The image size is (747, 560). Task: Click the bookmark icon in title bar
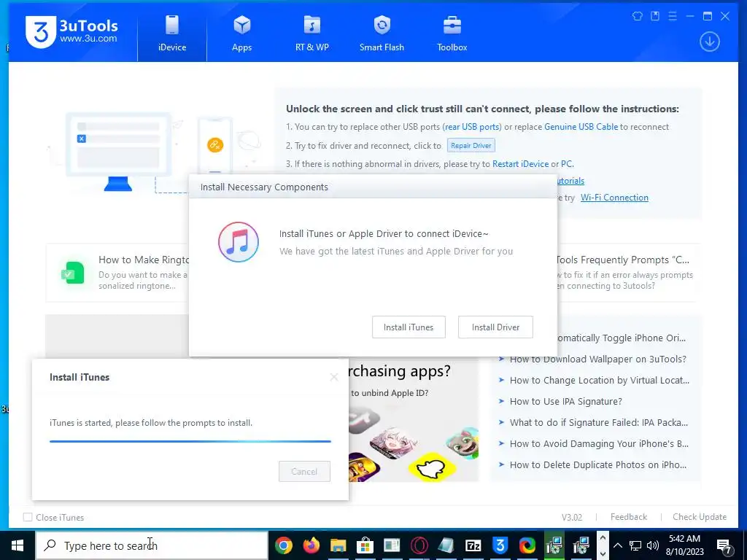(x=655, y=16)
